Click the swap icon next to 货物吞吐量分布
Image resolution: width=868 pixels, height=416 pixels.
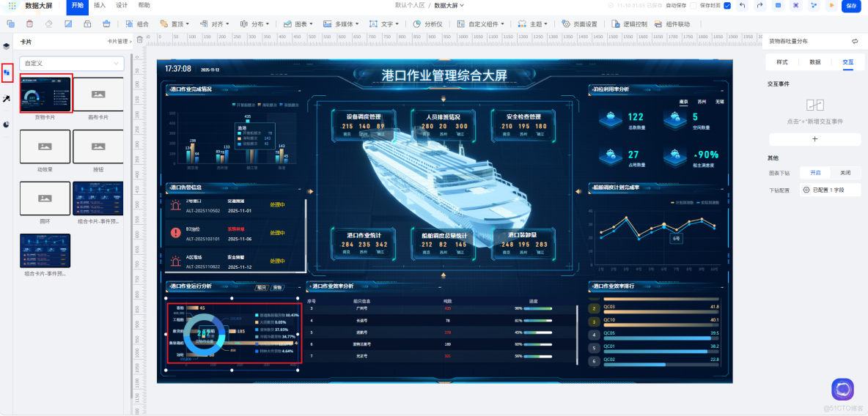coord(855,41)
